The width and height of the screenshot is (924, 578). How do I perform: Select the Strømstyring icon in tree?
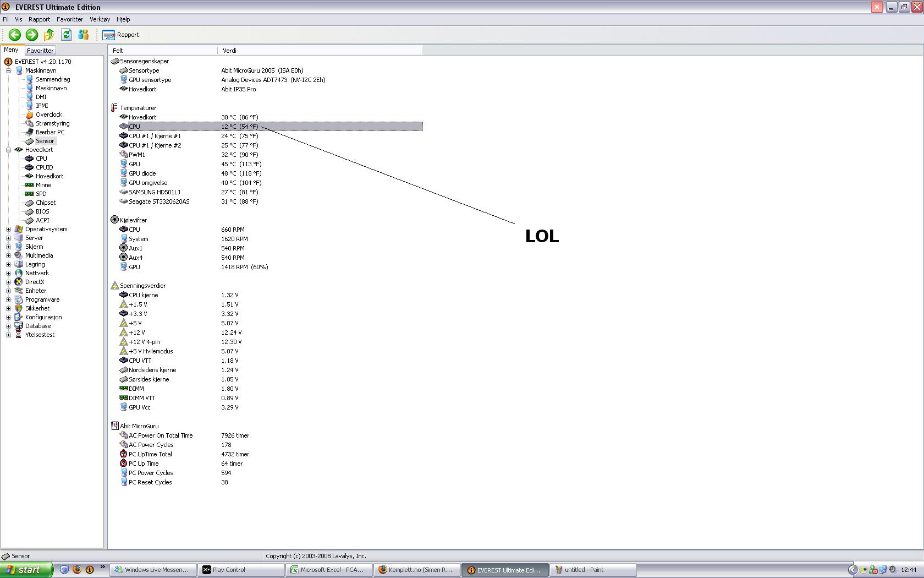pos(30,123)
